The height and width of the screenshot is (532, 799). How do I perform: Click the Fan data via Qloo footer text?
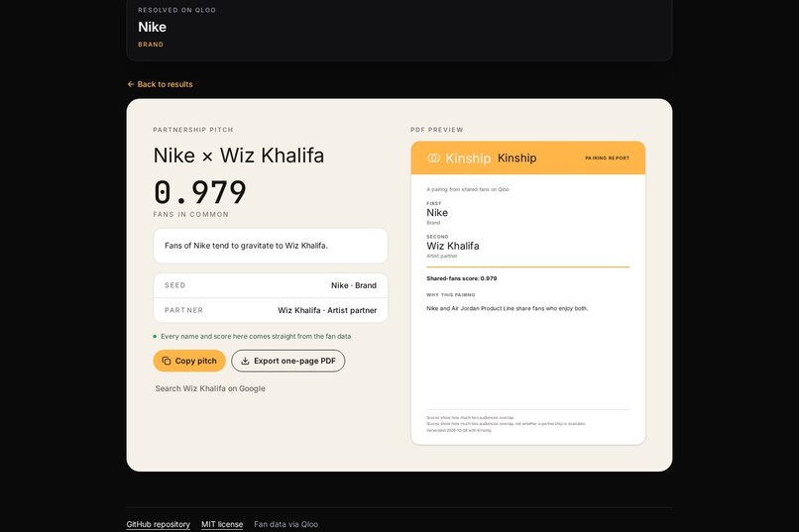coord(285,524)
